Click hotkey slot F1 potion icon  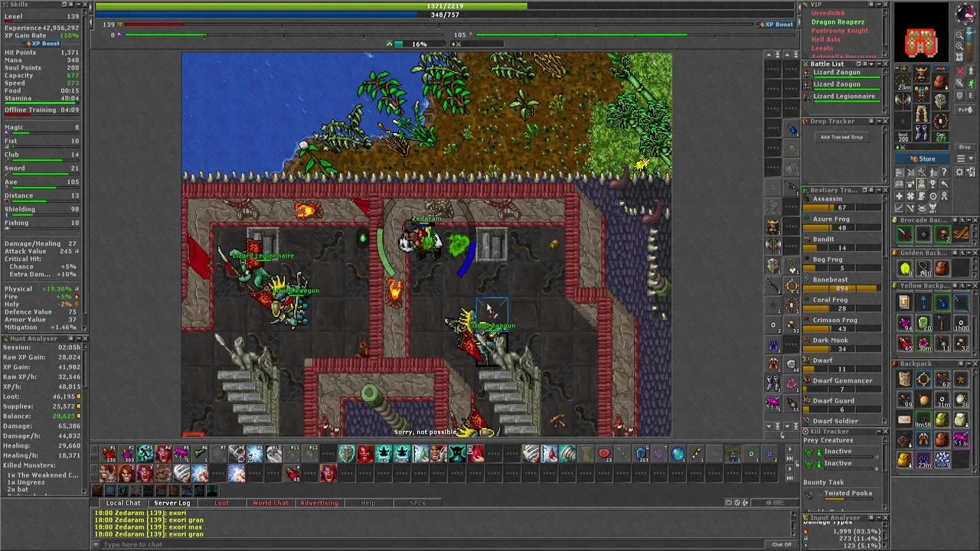[108, 453]
